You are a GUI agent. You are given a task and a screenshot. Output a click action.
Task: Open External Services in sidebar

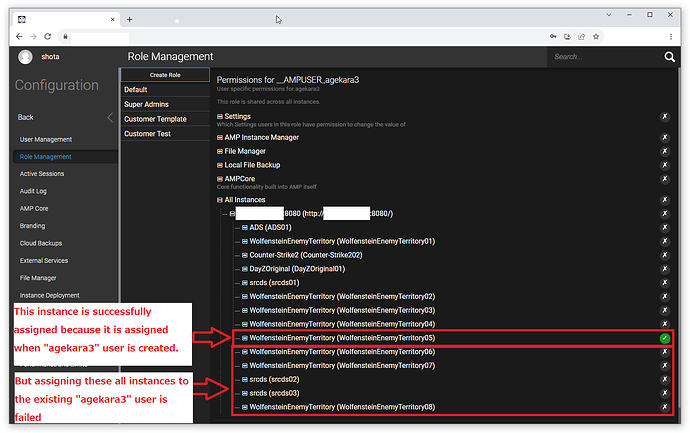tap(44, 261)
